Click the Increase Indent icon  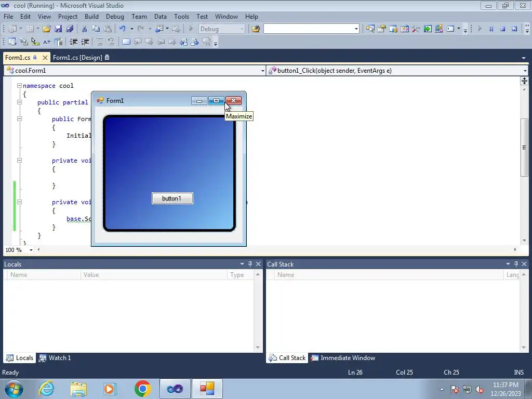click(85, 42)
